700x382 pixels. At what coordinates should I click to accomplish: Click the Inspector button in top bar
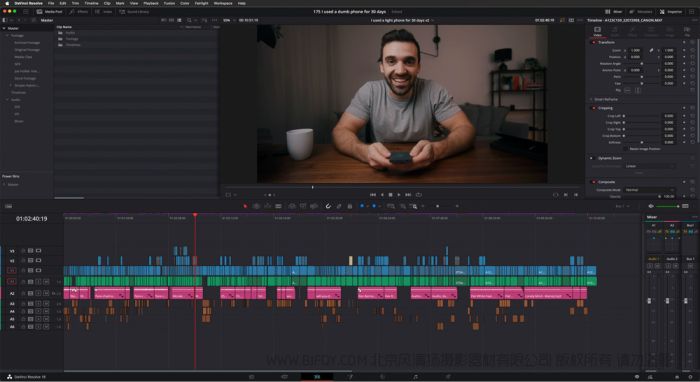click(x=671, y=12)
